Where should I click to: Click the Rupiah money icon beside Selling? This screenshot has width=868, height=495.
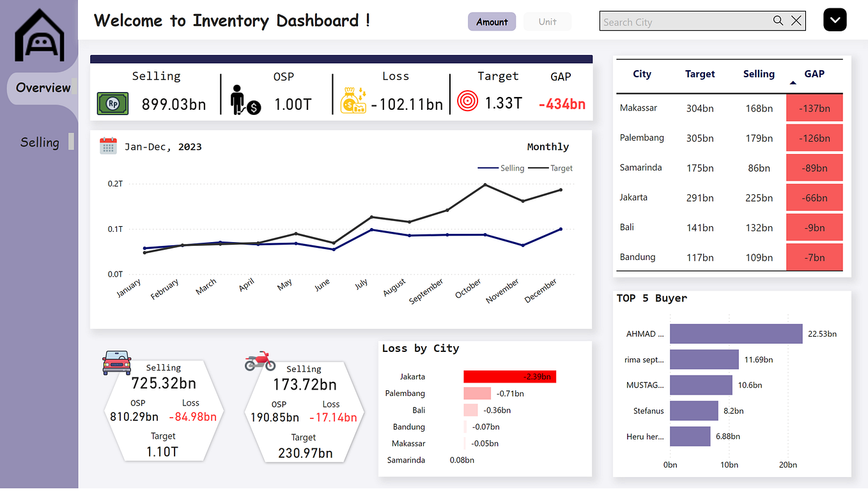pos(112,103)
